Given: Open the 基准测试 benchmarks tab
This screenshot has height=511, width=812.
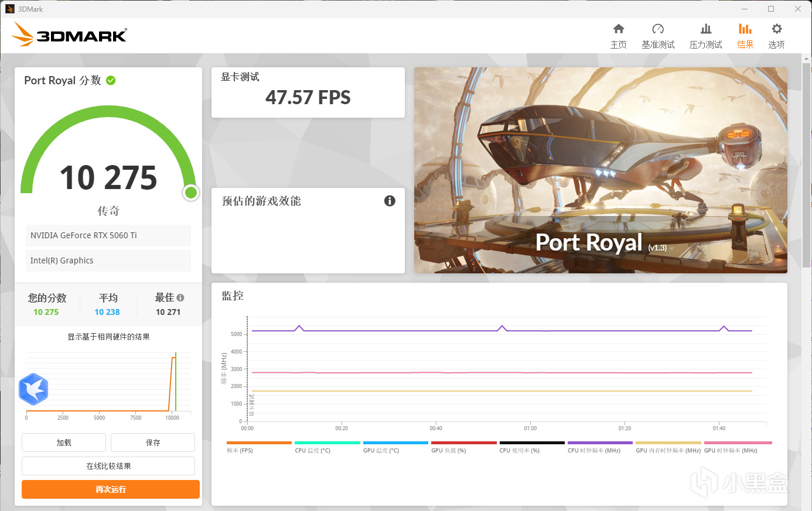Looking at the screenshot, I should pyautogui.click(x=658, y=36).
